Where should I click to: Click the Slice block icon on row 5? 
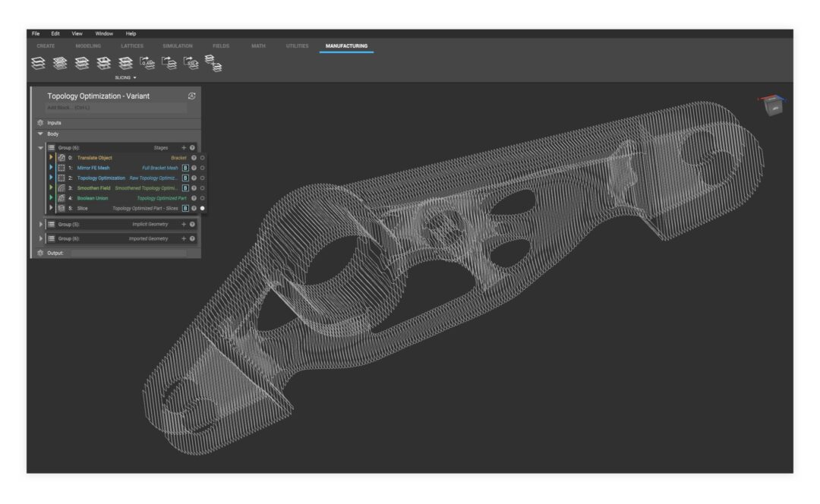tap(61, 207)
